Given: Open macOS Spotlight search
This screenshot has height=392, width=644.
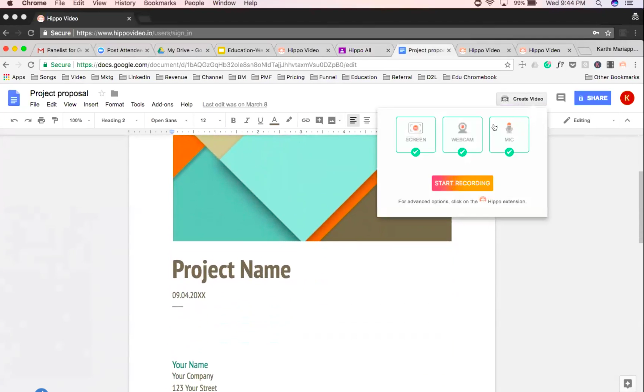Looking at the screenshot, I should [599, 3].
